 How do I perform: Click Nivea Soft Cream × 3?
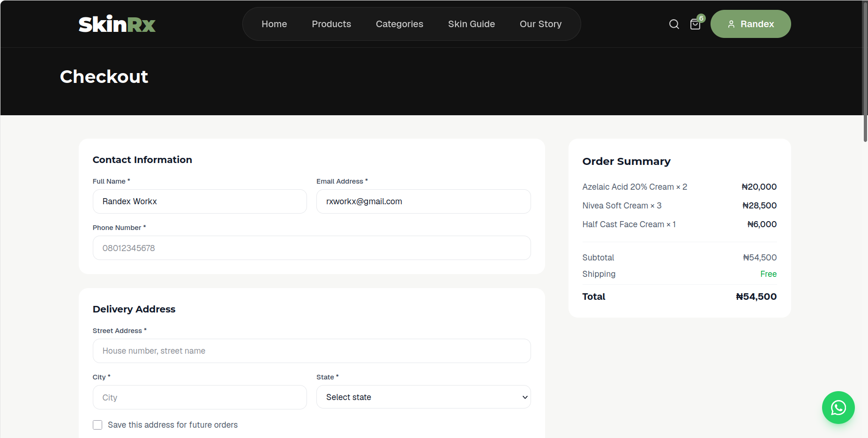point(622,206)
